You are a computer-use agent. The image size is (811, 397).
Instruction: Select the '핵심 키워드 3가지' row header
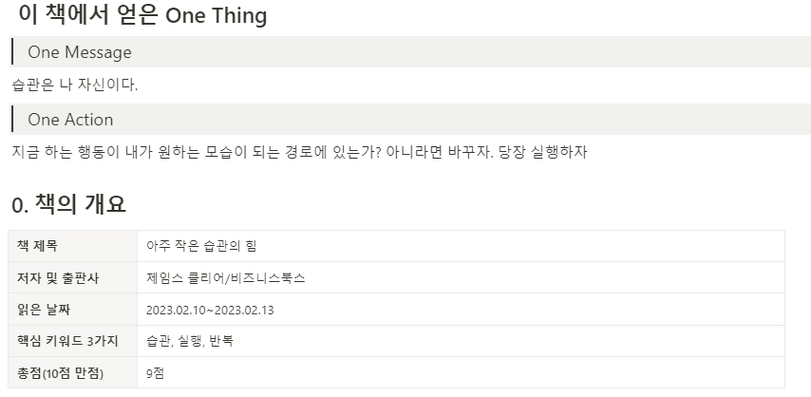click(x=73, y=341)
